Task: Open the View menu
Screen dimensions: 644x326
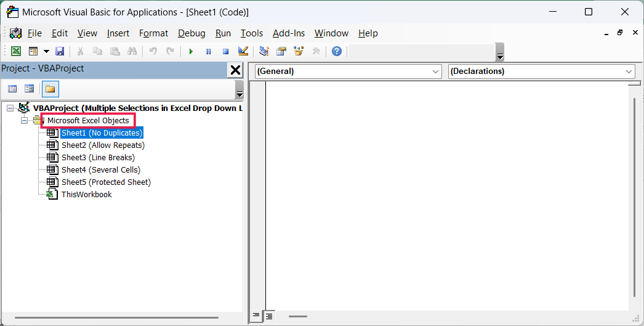Action: coord(87,33)
